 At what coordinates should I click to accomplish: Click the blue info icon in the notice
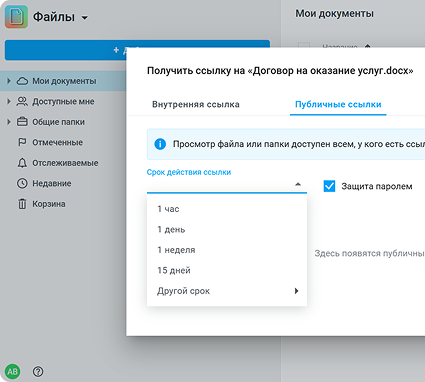(x=160, y=144)
